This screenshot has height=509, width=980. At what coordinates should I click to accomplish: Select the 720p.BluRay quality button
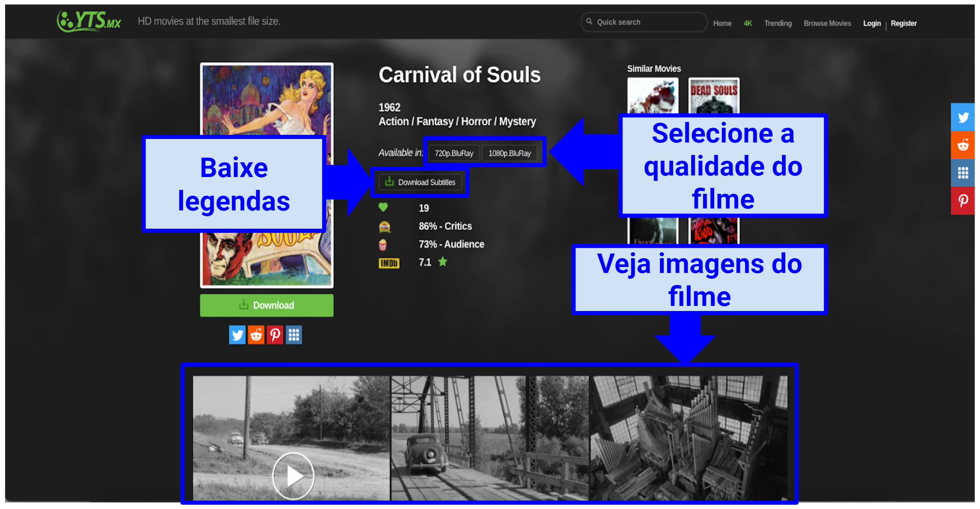click(x=454, y=153)
